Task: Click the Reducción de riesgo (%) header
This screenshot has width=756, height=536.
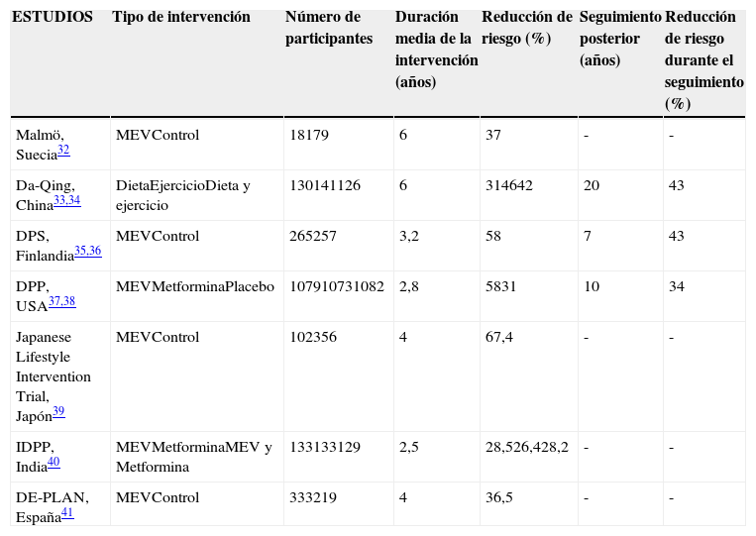Action: (x=526, y=28)
